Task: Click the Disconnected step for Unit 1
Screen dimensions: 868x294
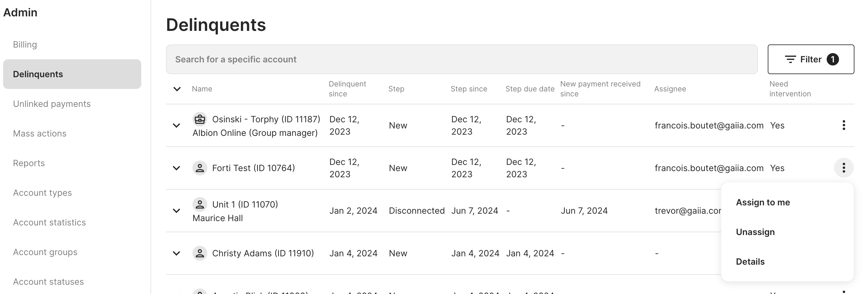Action: (417, 211)
